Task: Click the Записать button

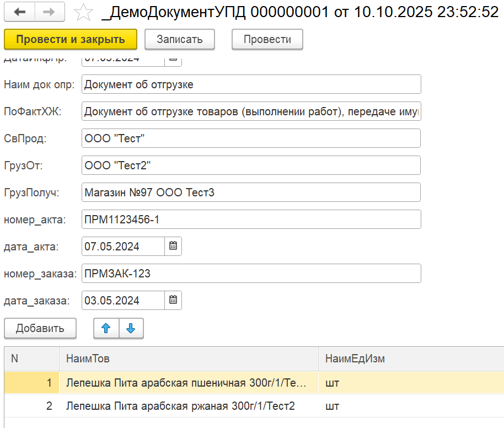Action: coord(179,39)
